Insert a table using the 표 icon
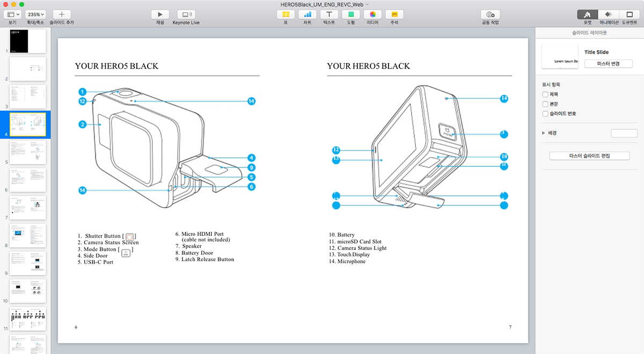The width and height of the screenshot is (644, 354). 286,14
